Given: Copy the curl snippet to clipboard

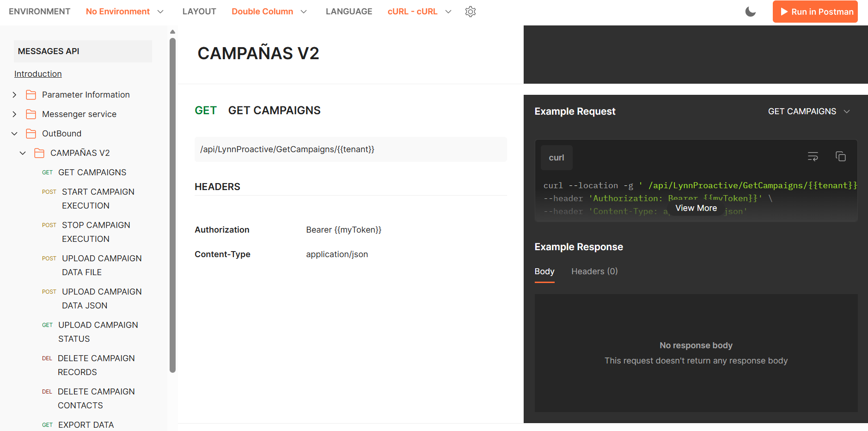Looking at the screenshot, I should pyautogui.click(x=841, y=156).
